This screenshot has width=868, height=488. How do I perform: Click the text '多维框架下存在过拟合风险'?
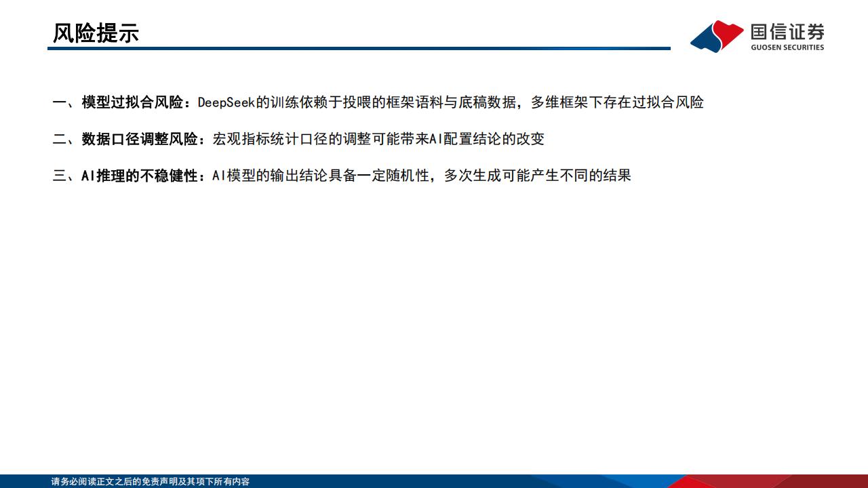coord(617,102)
